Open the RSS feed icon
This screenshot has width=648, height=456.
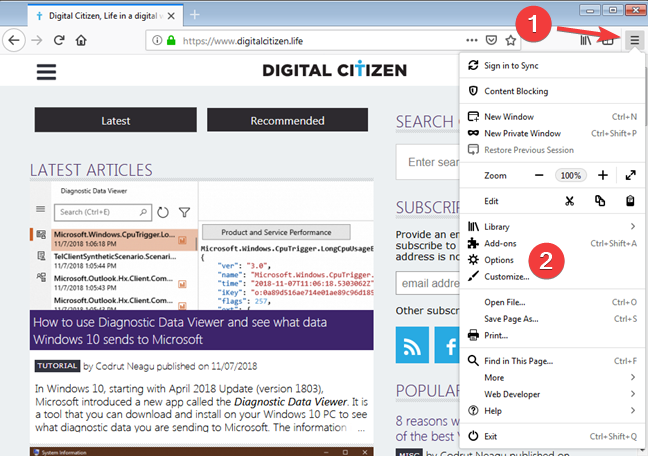(412, 345)
